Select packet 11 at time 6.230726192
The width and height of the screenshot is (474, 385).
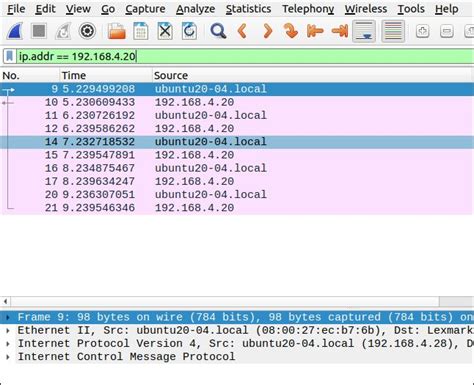(237, 115)
